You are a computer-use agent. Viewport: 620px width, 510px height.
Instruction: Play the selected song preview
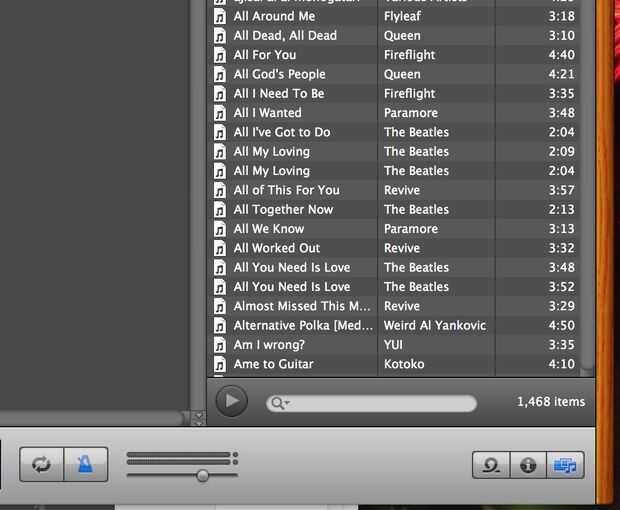(x=232, y=401)
